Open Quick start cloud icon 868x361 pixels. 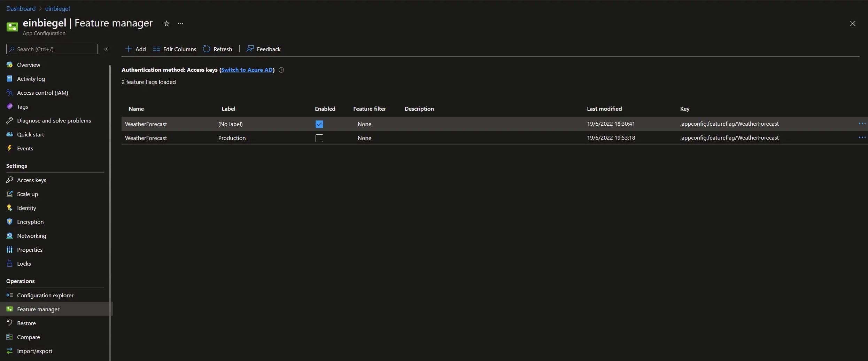(x=9, y=134)
